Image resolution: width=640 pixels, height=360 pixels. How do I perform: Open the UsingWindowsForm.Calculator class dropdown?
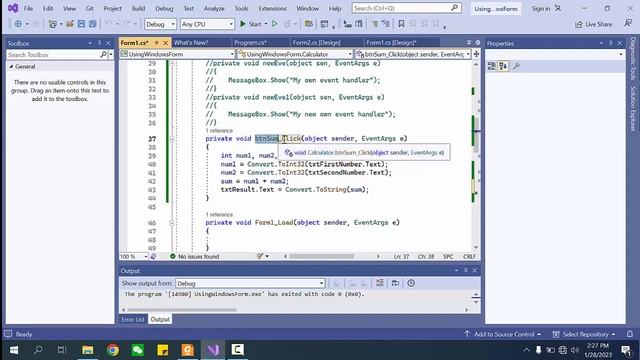tap(295, 54)
